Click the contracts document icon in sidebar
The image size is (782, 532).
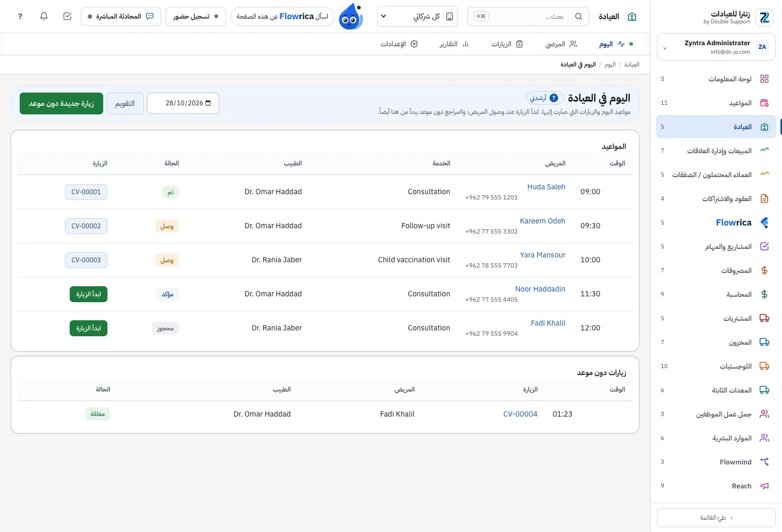pyautogui.click(x=764, y=198)
